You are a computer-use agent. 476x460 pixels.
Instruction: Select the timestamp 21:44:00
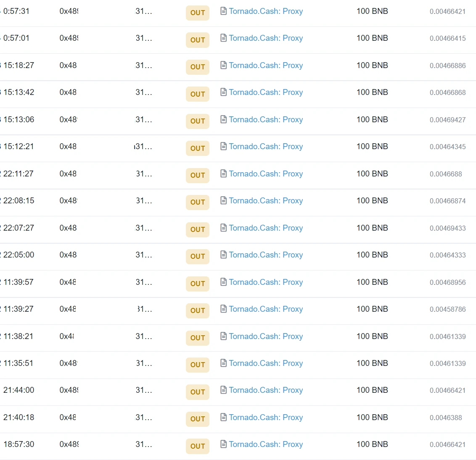coord(19,390)
